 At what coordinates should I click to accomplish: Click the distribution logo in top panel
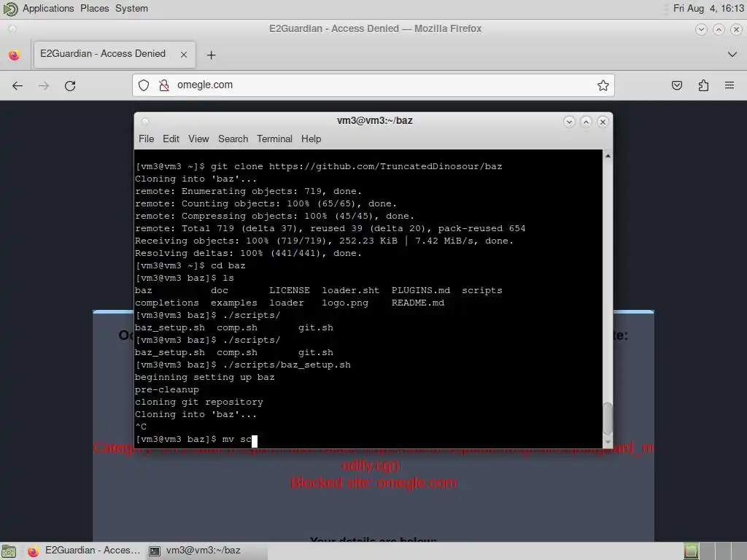10,9
